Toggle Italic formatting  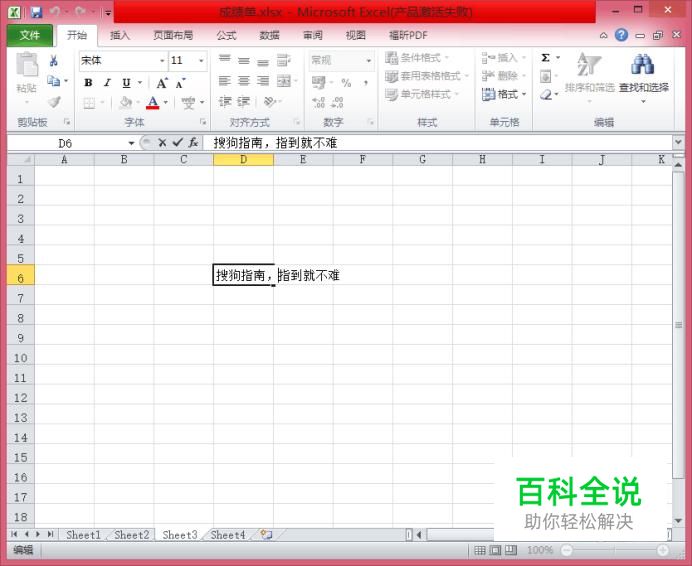click(107, 83)
